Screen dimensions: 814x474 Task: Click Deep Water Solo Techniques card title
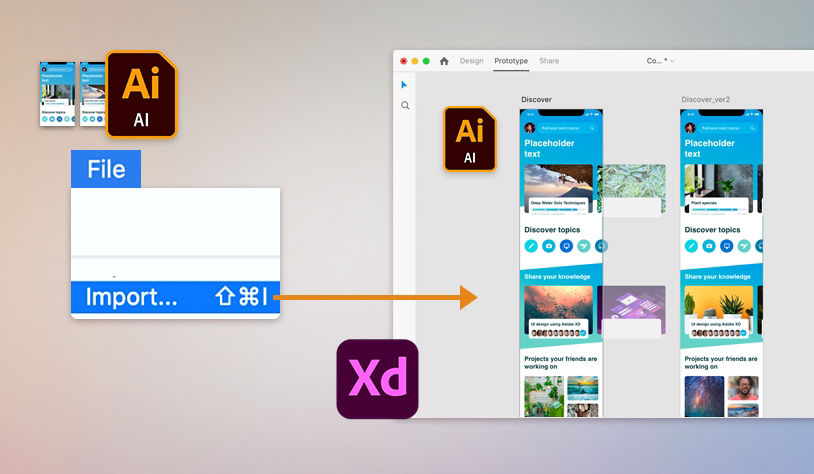(x=558, y=203)
